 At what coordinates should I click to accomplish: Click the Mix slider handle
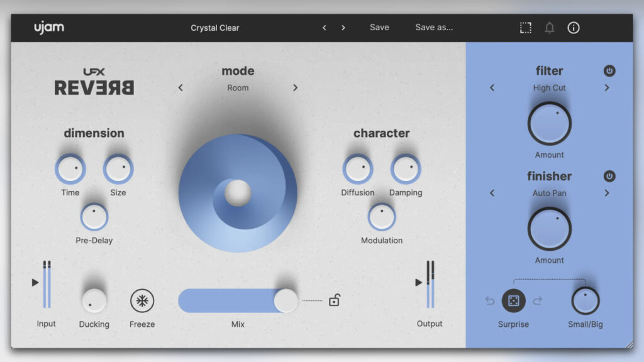pyautogui.click(x=287, y=301)
